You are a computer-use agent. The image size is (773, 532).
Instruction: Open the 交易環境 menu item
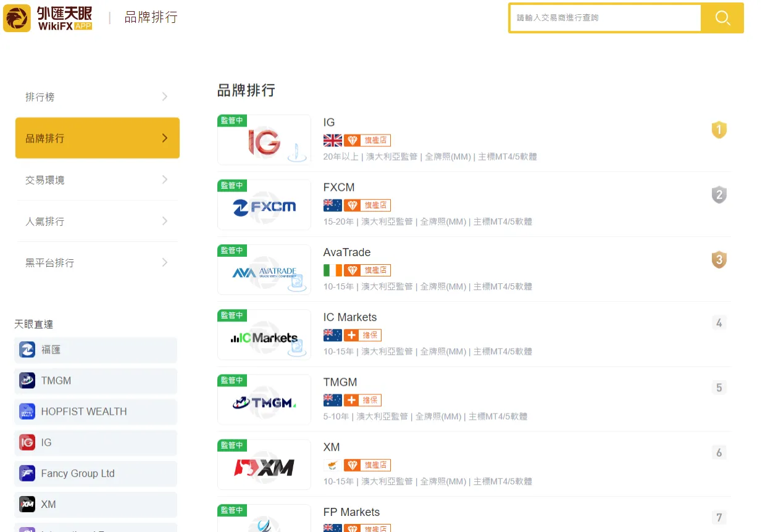tap(98, 180)
